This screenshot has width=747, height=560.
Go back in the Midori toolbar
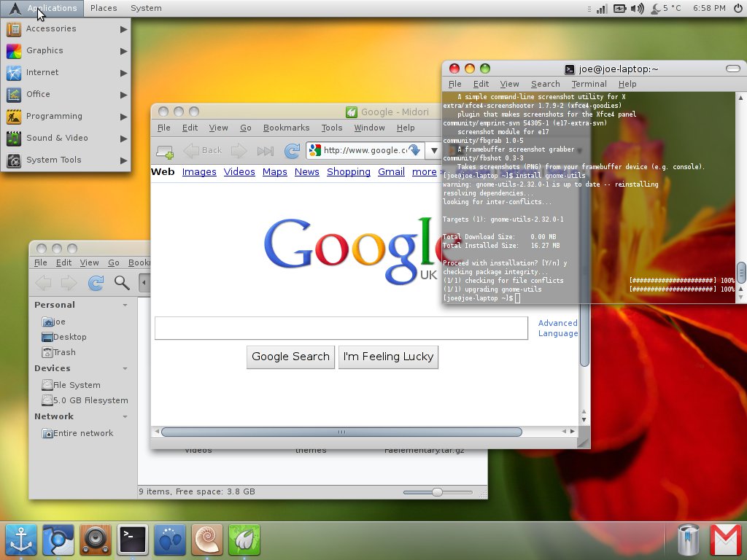pyautogui.click(x=203, y=151)
